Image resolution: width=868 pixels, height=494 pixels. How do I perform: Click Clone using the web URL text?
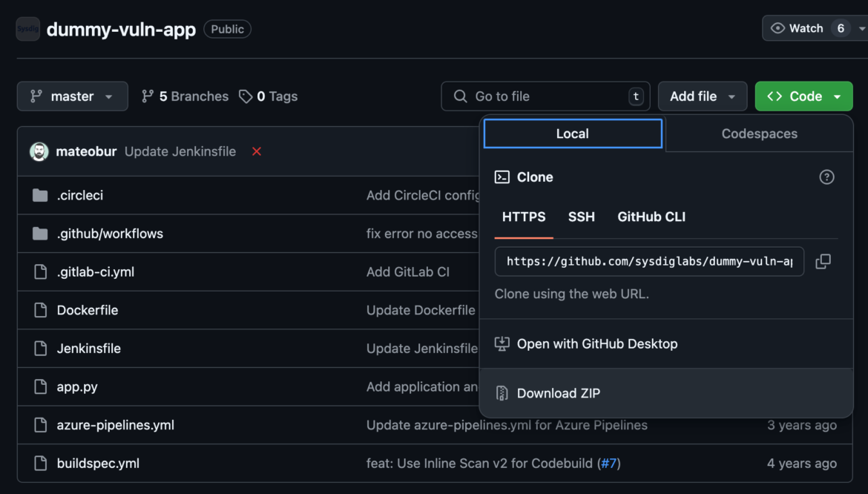click(x=572, y=294)
